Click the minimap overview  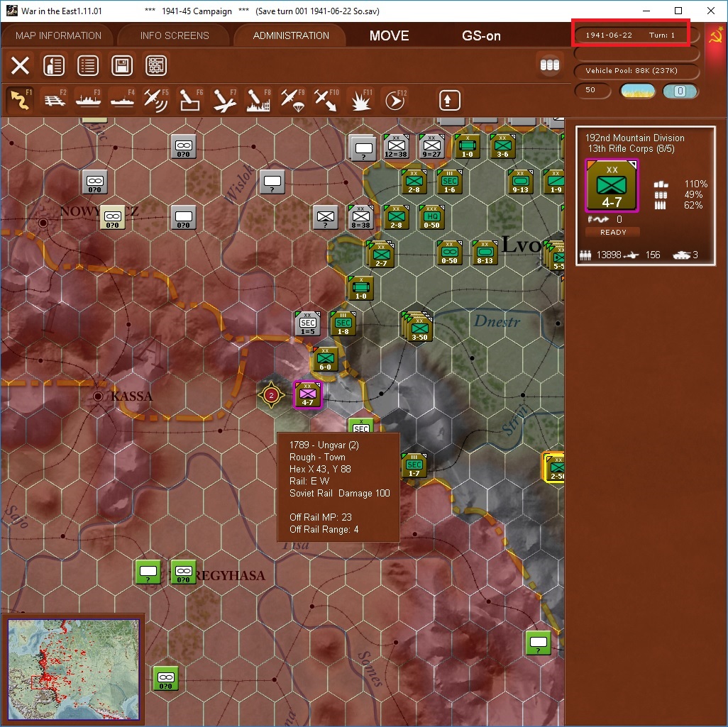pyautogui.click(x=73, y=669)
